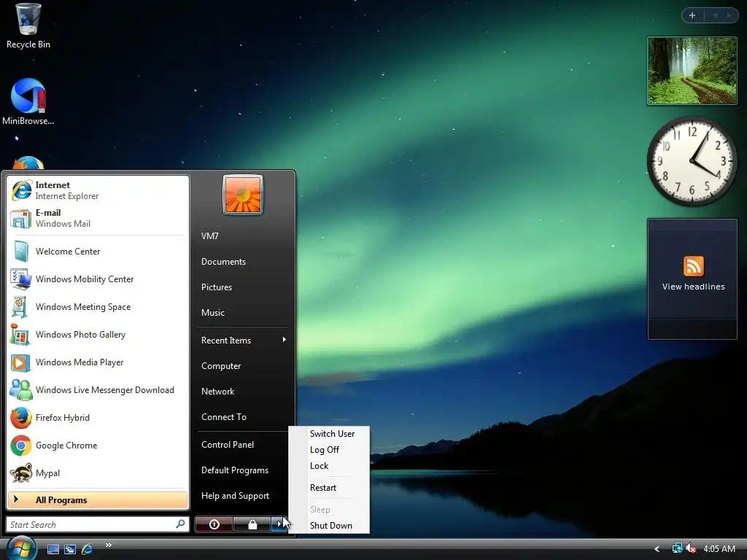Launch the Mypal browser
The width and height of the screenshot is (747, 560).
pyautogui.click(x=98, y=472)
